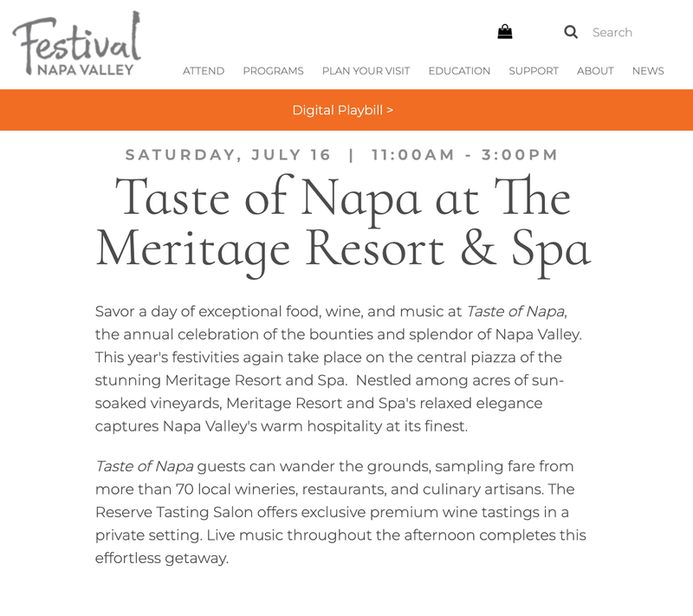Screen dimensions: 693x616
Task: Click the NAPA VALLEY text in logo
Action: point(85,70)
